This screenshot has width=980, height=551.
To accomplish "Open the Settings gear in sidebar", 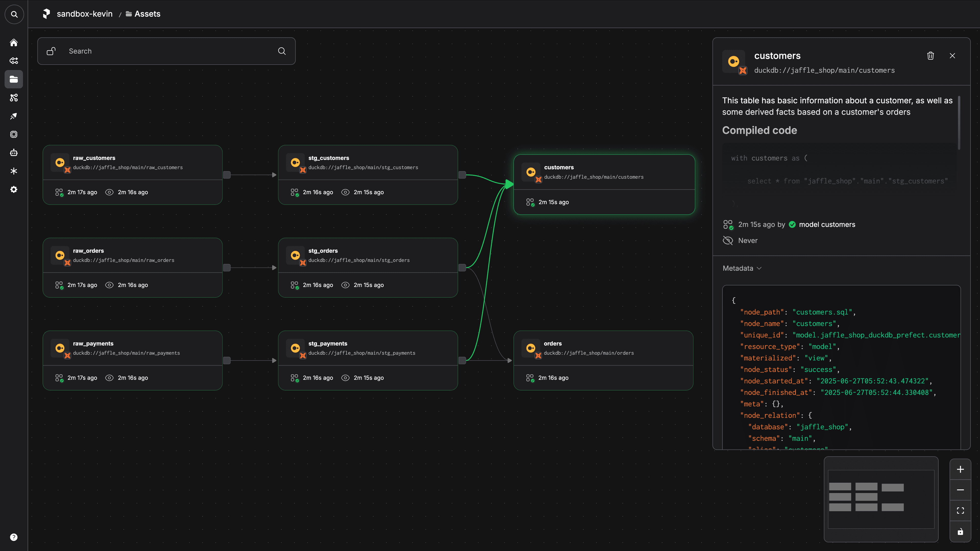I will point(14,189).
